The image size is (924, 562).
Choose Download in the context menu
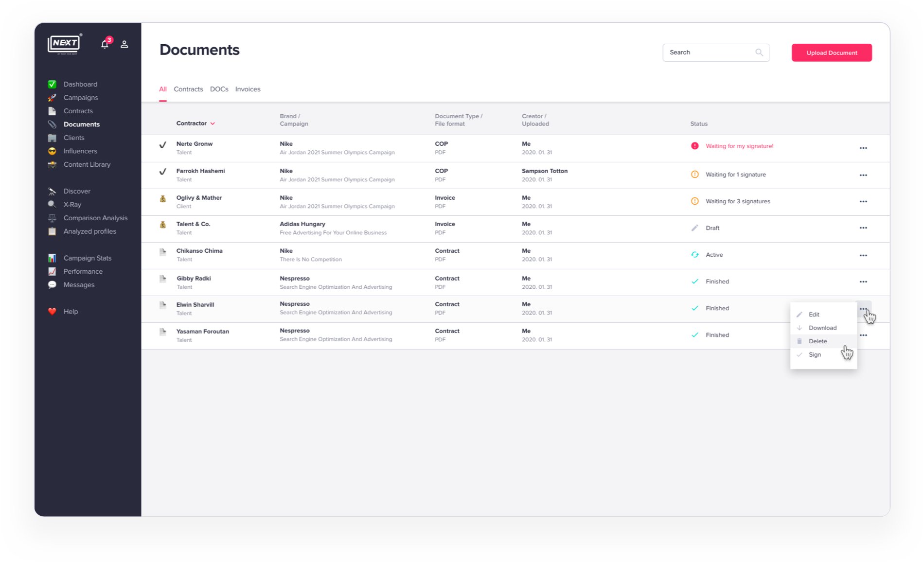tap(822, 328)
